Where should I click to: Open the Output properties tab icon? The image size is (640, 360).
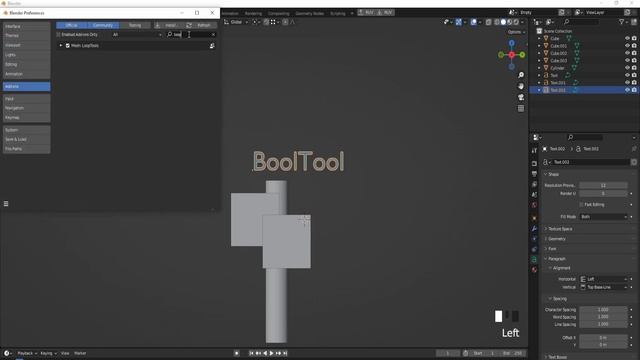[534, 174]
